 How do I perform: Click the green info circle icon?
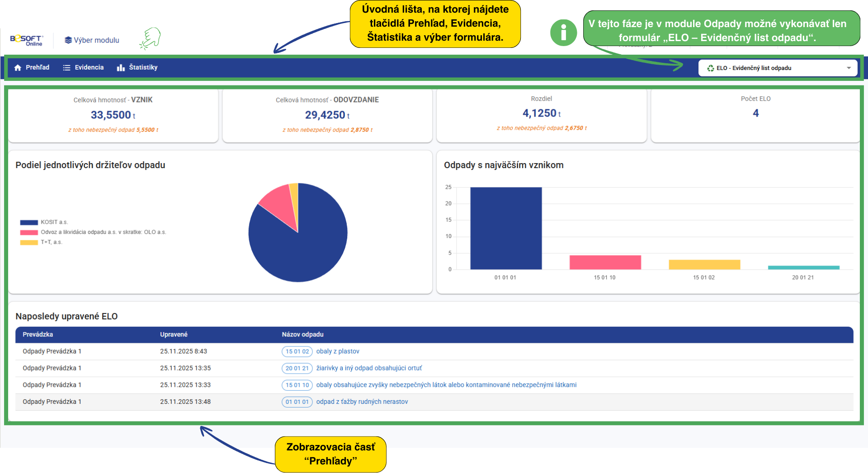(x=563, y=33)
